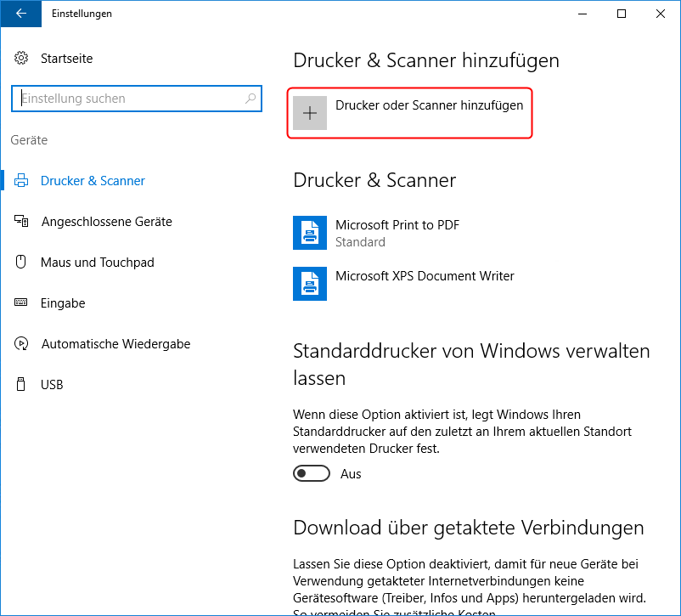The width and height of the screenshot is (681, 616).
Task: Select Microsoft XPS Document Writer entry
Action: tap(425, 276)
